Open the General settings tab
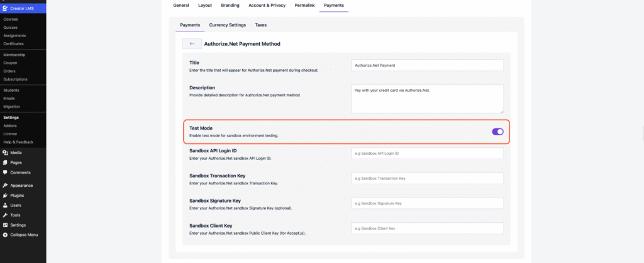The height and width of the screenshot is (263, 644). pyautogui.click(x=181, y=5)
